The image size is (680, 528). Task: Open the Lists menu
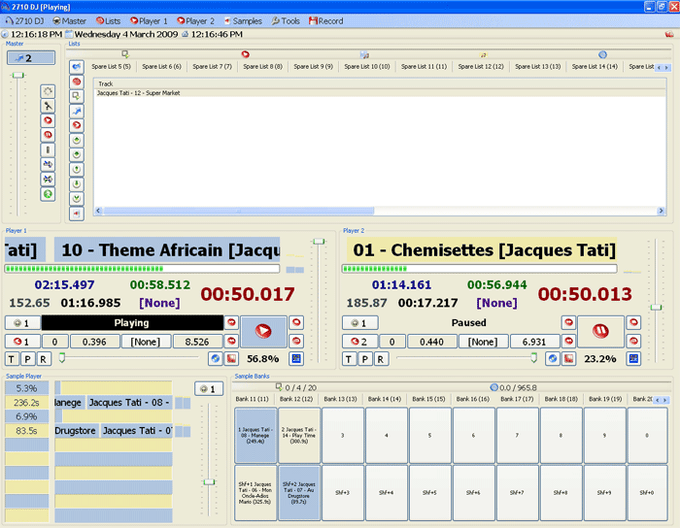[x=108, y=21]
